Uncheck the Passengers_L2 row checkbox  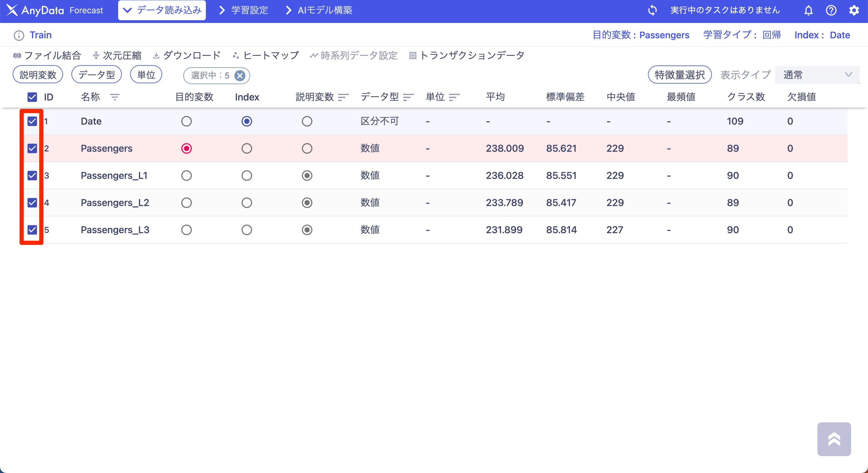click(32, 203)
